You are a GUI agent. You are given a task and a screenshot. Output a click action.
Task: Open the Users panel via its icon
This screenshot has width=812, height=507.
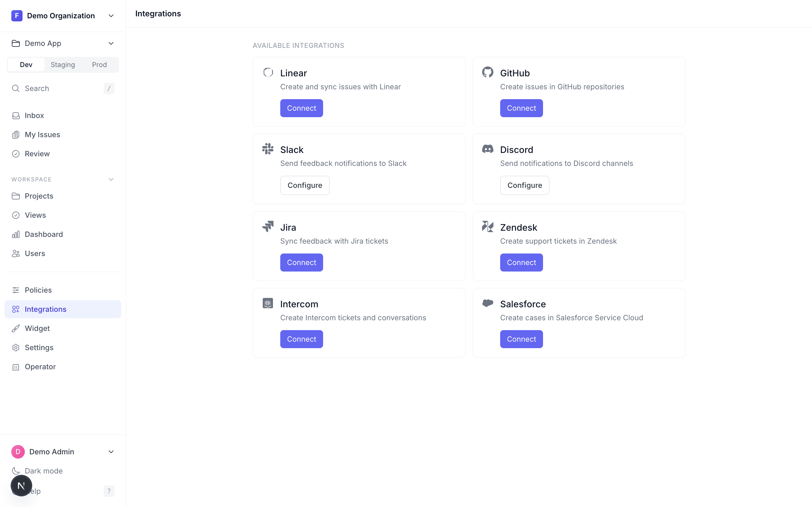point(16,253)
